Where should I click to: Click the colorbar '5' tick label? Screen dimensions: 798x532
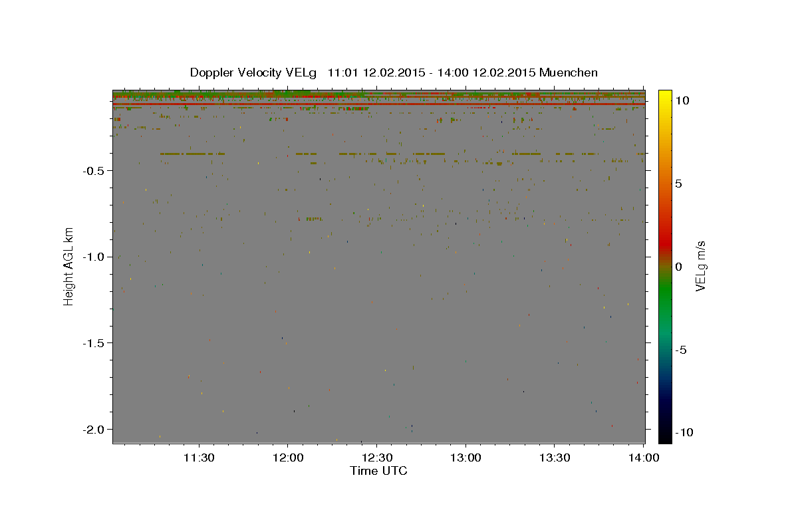pos(678,184)
